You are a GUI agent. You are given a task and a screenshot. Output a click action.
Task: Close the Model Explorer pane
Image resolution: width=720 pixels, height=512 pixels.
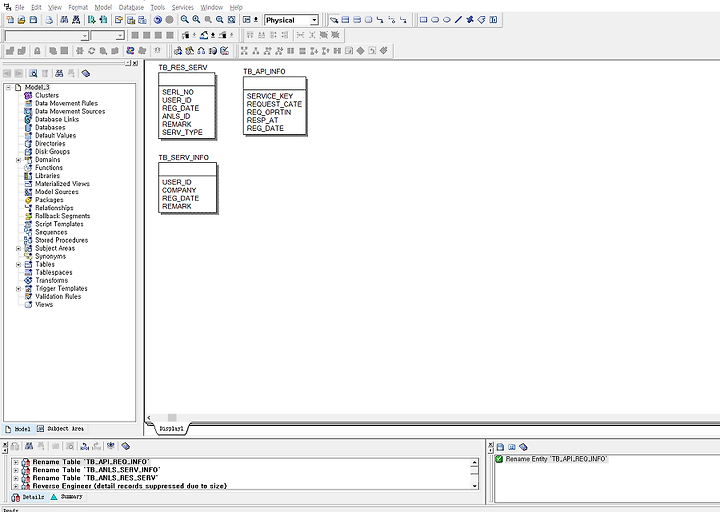(135, 63)
